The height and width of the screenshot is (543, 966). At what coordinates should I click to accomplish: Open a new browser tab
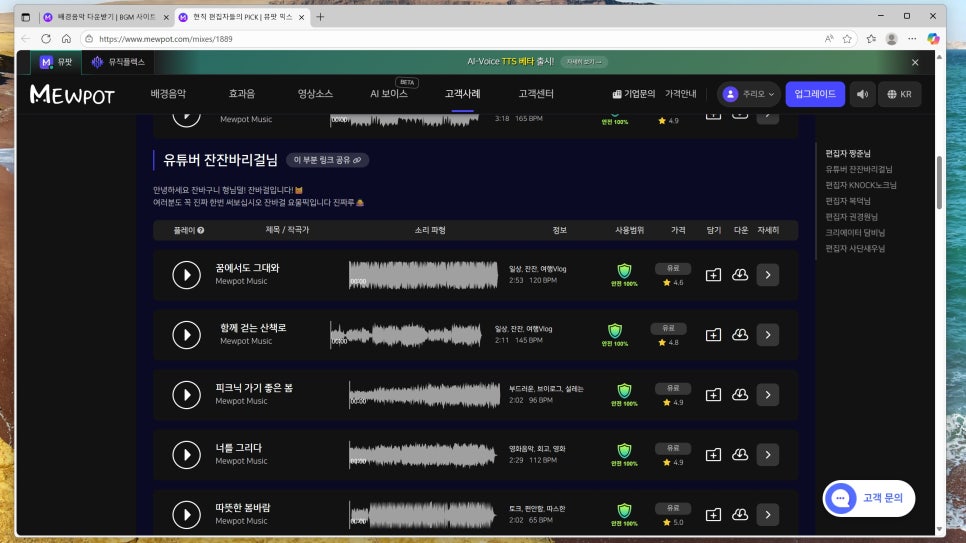[320, 17]
